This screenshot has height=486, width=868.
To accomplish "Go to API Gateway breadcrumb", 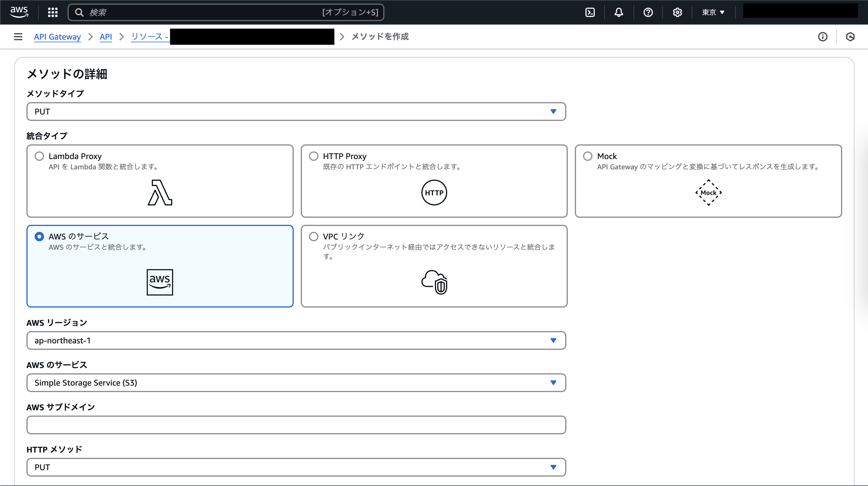I will [57, 36].
